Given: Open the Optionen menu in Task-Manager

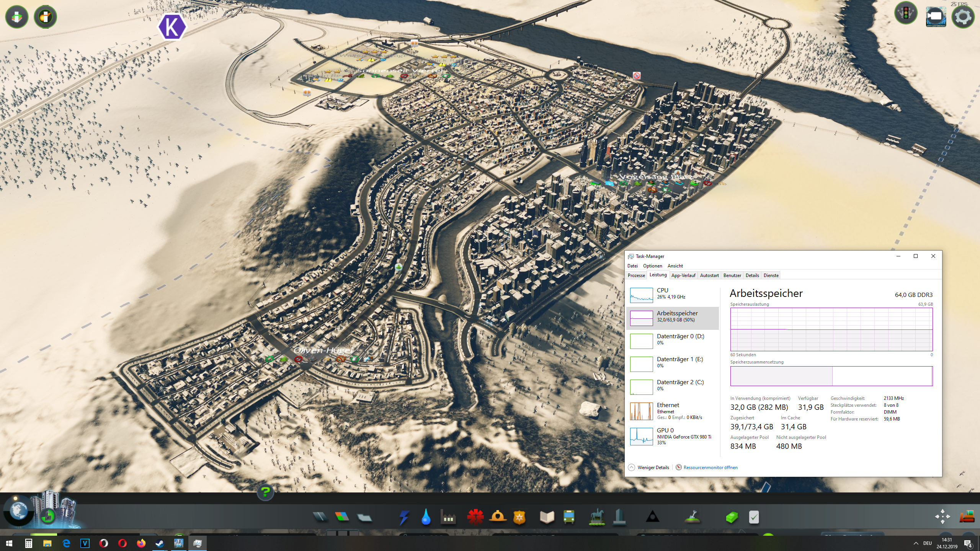Looking at the screenshot, I should 652,266.
